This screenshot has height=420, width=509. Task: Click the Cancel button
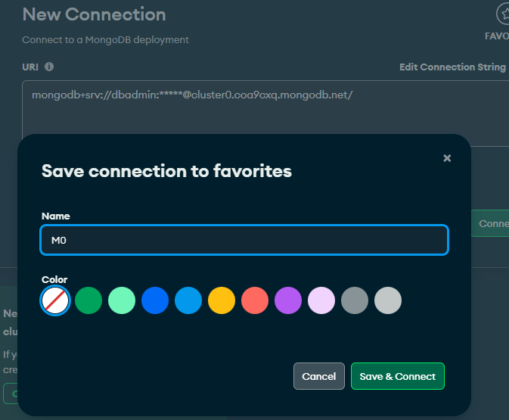point(319,376)
